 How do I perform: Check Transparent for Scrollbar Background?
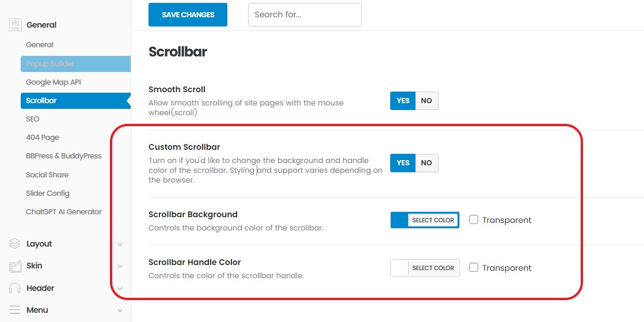coord(474,219)
